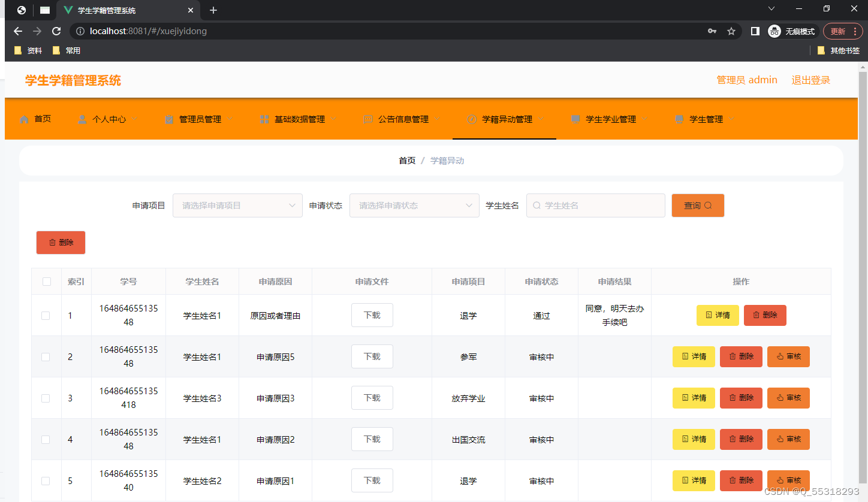The height and width of the screenshot is (502, 868).
Task: Click the 无痕模式 incognito icon
Action: click(x=774, y=31)
